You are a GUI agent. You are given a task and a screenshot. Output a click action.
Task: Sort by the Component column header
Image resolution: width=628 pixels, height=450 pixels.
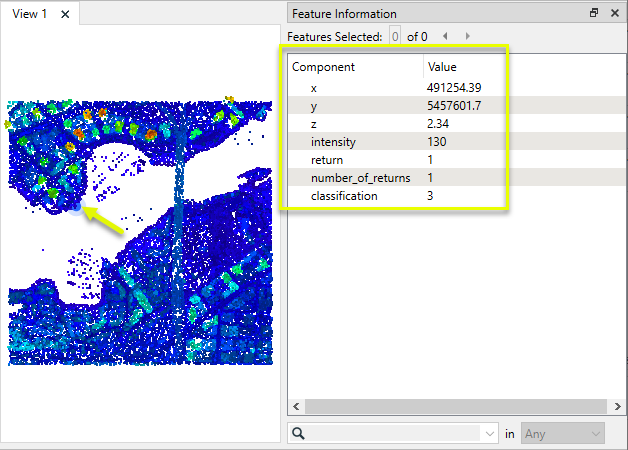click(x=354, y=67)
